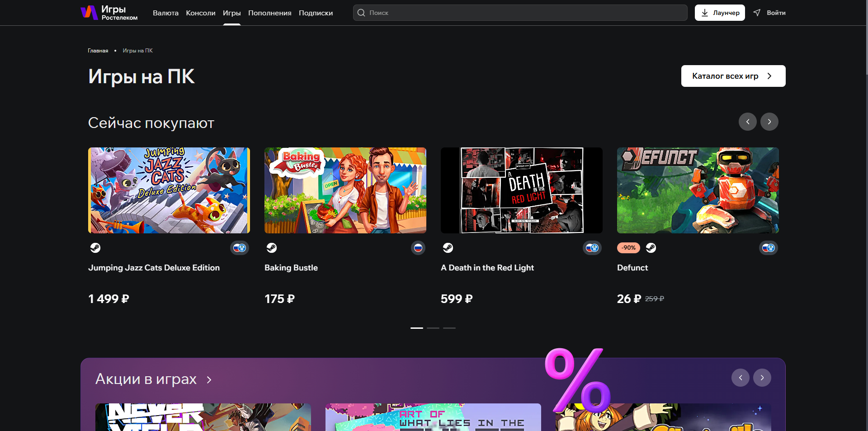Screen dimensions: 868x431
Task: Open the Подписки menu item
Action: point(316,13)
